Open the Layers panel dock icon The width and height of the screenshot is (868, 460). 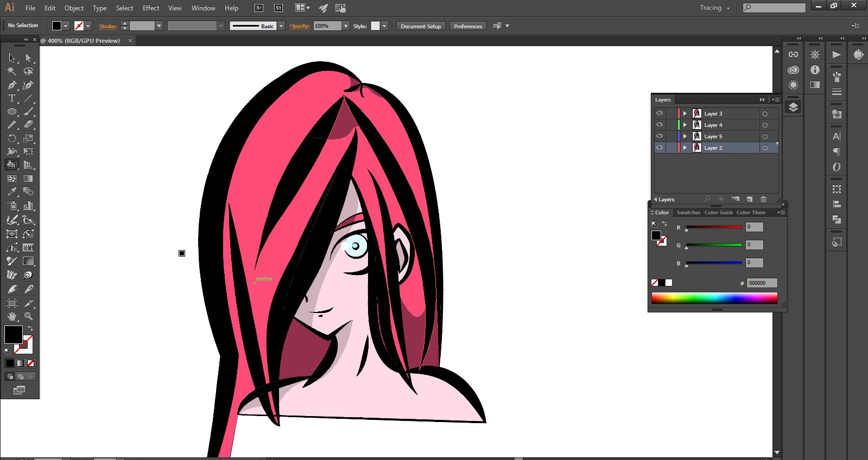pos(793,107)
